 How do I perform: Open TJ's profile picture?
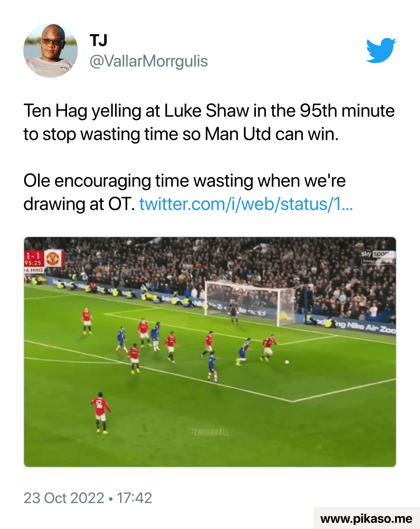[51, 51]
